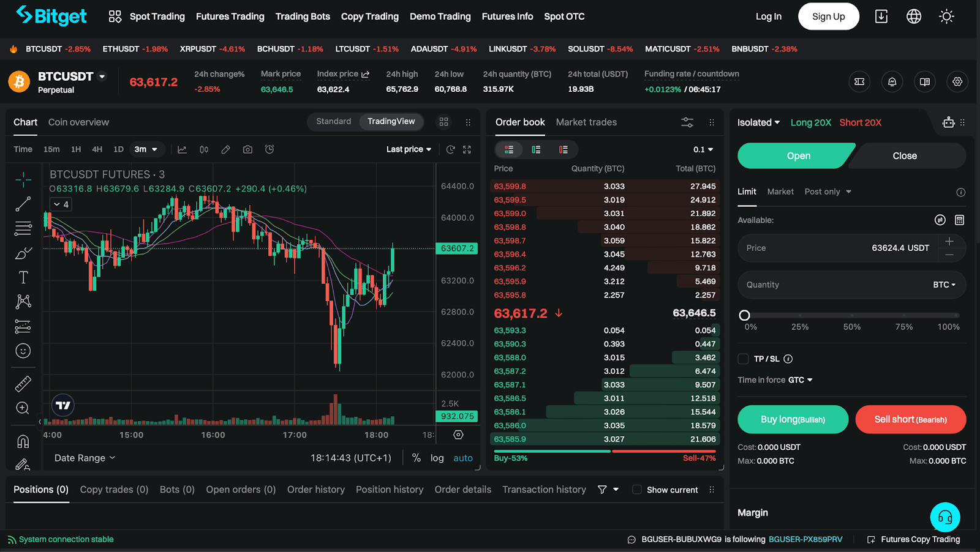Click the Log In link

click(x=768, y=17)
